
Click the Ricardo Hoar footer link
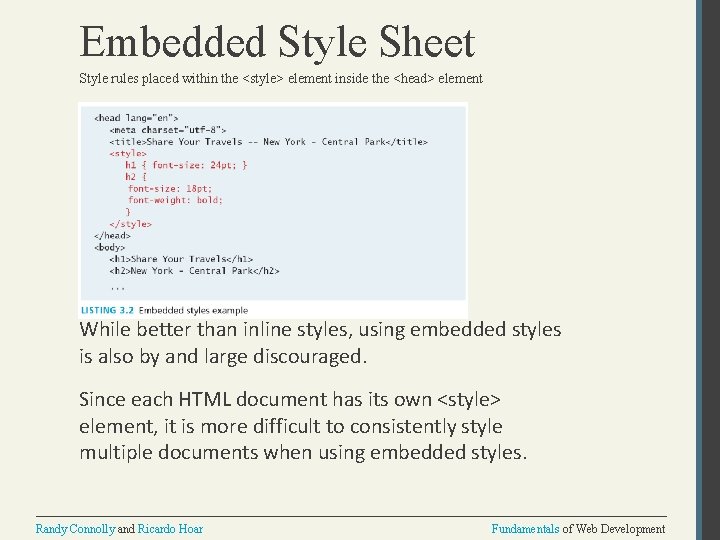coord(170,529)
